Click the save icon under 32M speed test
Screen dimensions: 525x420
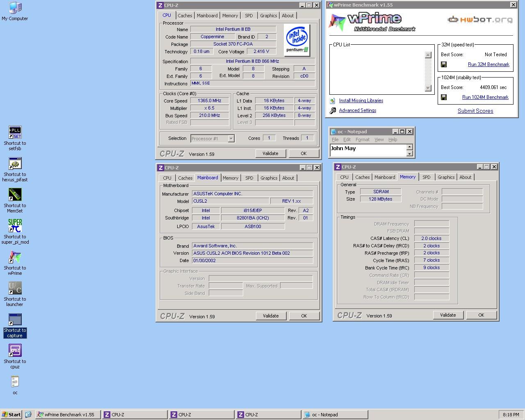pos(444,64)
